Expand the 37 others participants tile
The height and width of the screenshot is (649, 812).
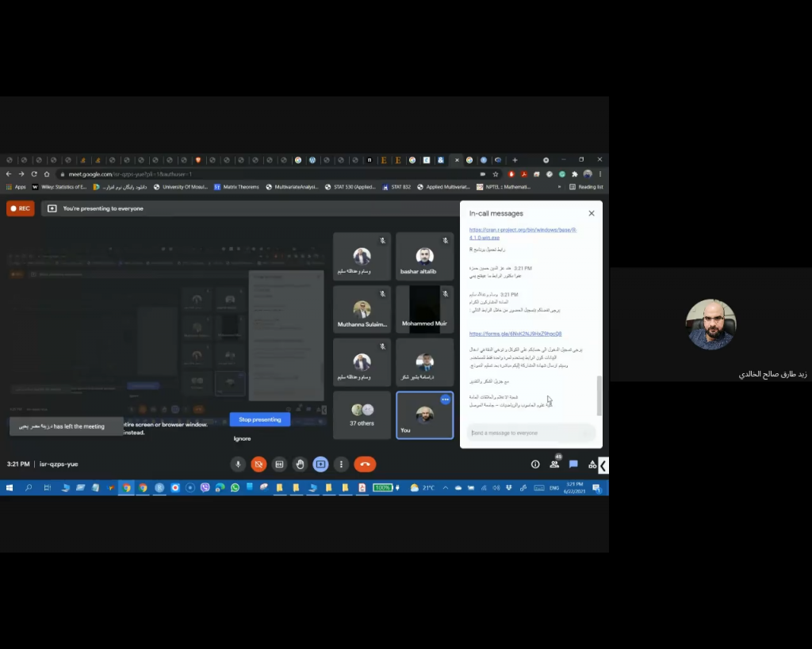coord(362,414)
